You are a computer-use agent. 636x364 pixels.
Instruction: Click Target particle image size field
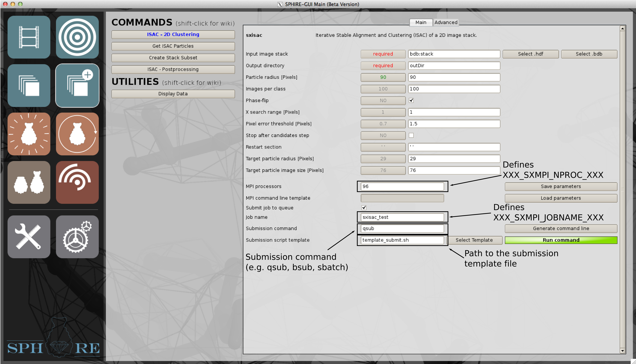pos(454,170)
